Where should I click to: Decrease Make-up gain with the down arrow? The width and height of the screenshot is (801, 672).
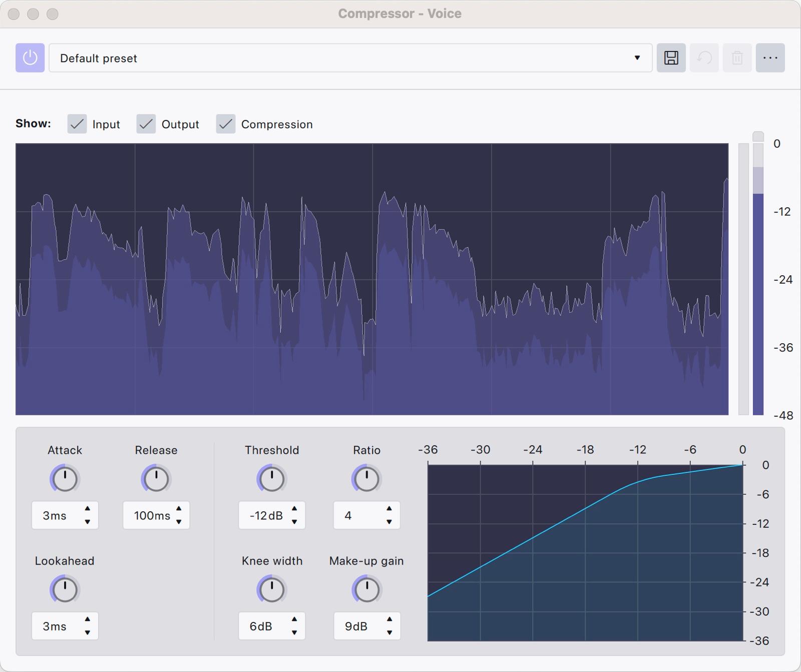[389, 632]
